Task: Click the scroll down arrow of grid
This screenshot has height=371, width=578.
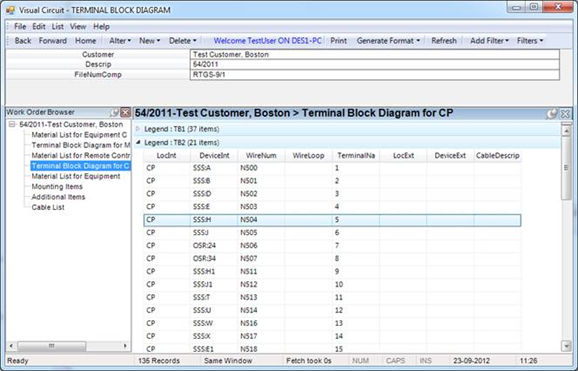Action: [566, 346]
